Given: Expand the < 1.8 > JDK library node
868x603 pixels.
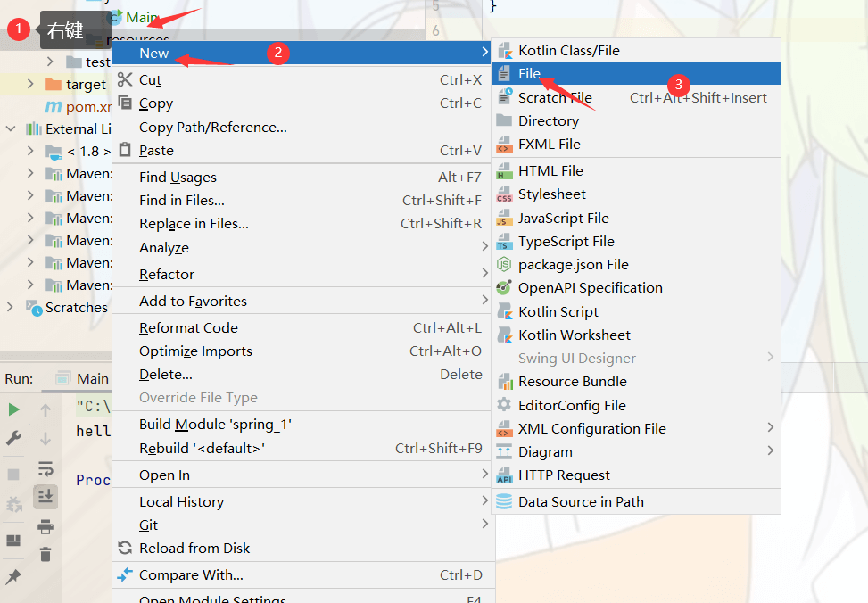Looking at the screenshot, I should pos(30,151).
